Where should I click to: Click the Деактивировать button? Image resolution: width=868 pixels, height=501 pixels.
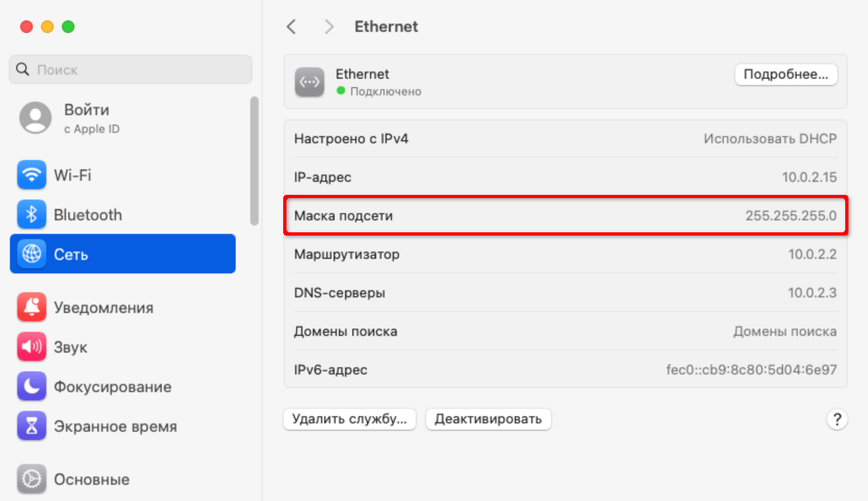488,419
